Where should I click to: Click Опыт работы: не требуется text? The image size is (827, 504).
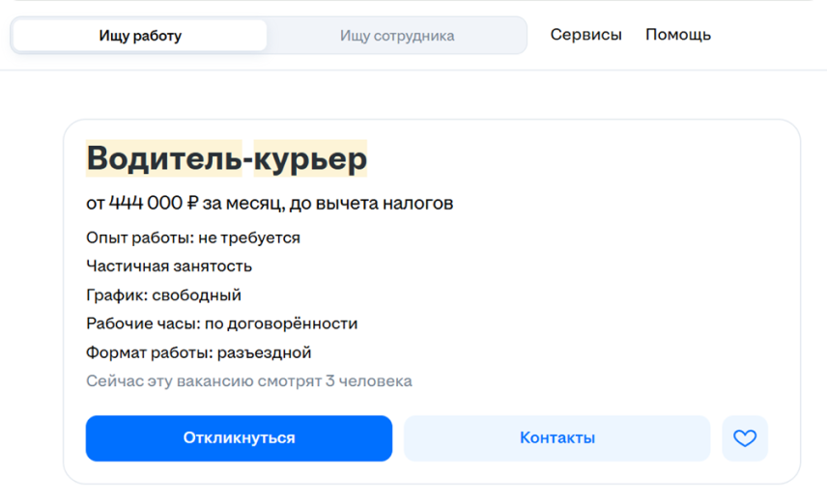click(193, 238)
